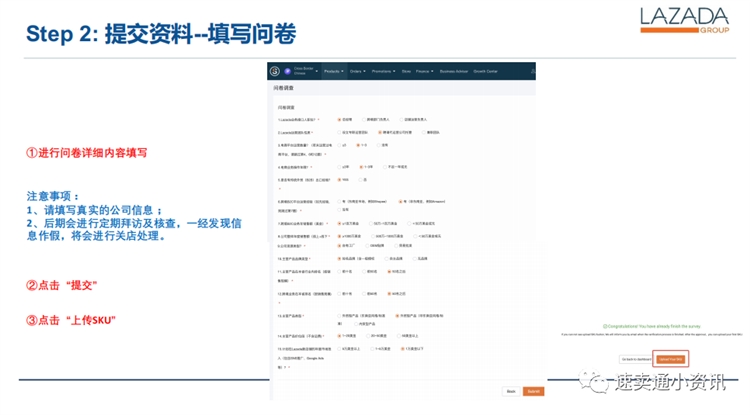Select the OEM option for question 9
This screenshot has height=415, width=750.
click(x=367, y=246)
